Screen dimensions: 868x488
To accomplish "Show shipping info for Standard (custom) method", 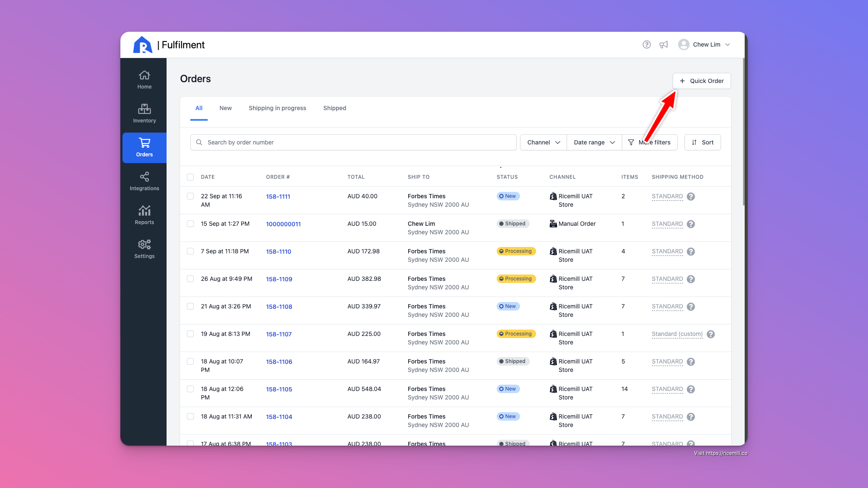I will coord(711,334).
